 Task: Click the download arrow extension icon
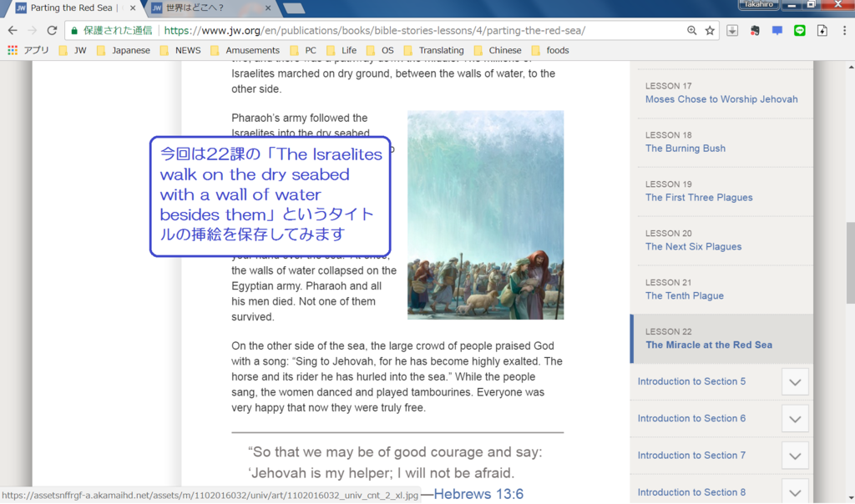coord(732,31)
